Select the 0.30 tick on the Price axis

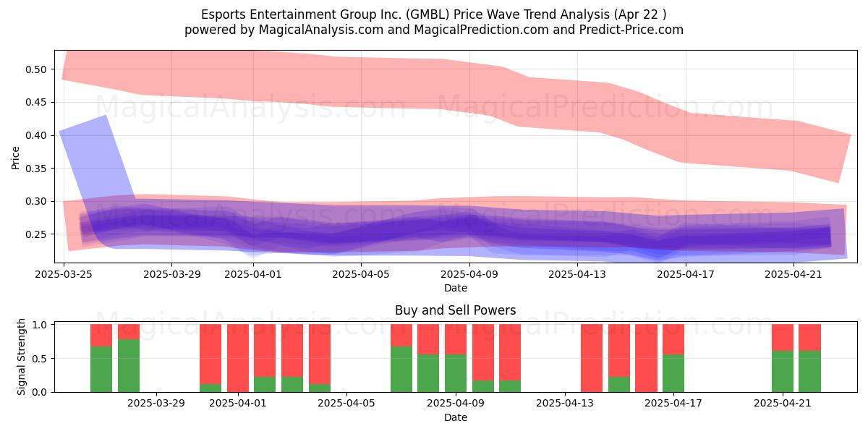pyautogui.click(x=36, y=201)
